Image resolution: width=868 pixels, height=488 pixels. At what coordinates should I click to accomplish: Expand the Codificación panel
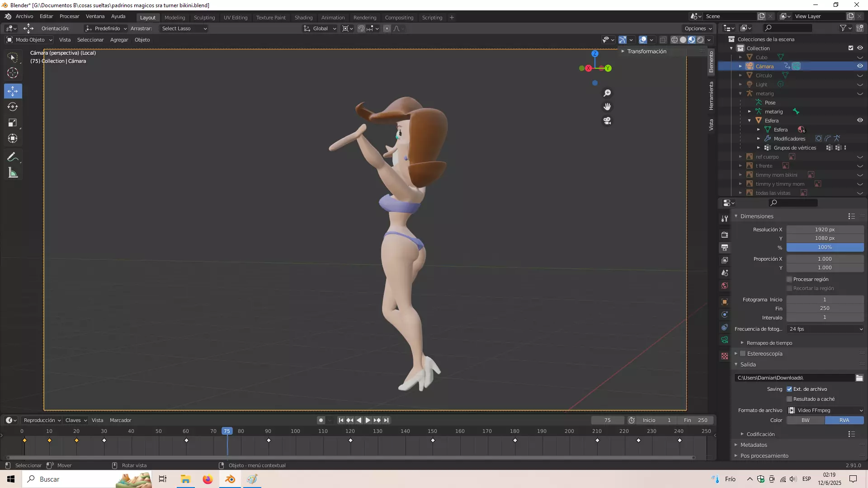(x=761, y=434)
